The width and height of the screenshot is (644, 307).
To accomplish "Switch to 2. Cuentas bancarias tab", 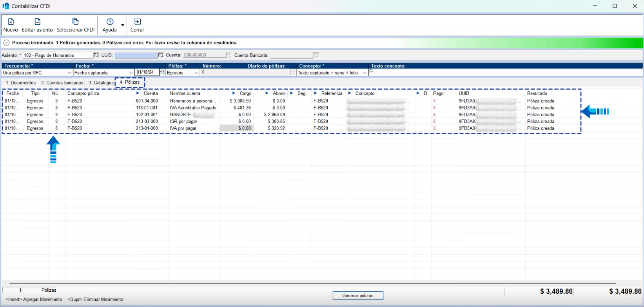I will tap(62, 83).
